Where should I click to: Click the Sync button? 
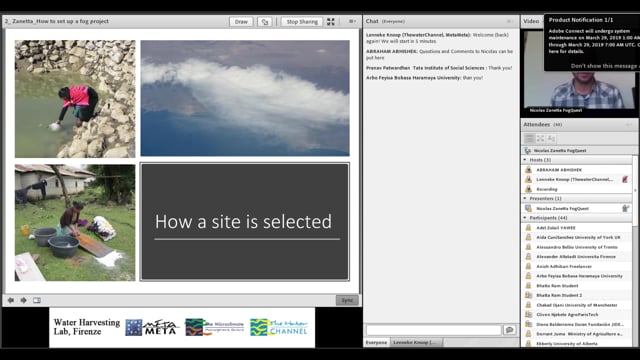pos(347,300)
